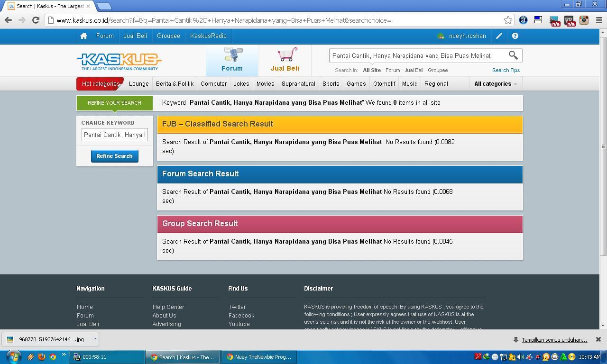
Task: Open the Windows Start orb
Action: 13,356
